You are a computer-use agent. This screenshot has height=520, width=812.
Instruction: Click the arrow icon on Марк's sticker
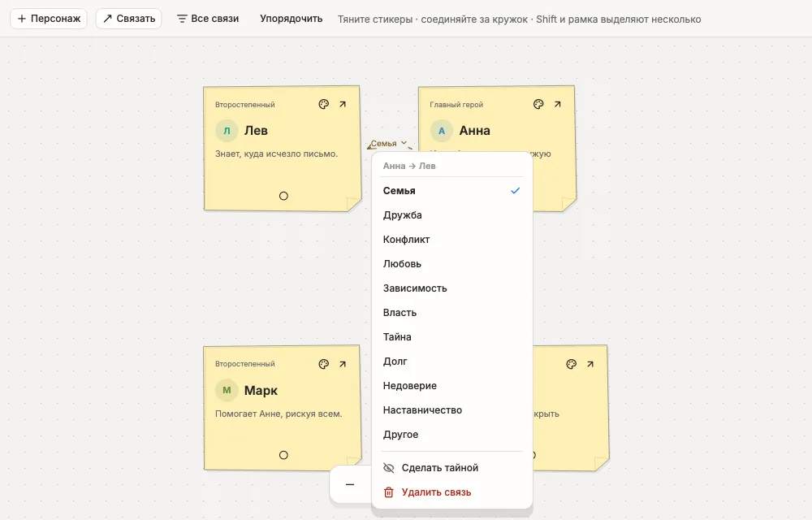(x=343, y=364)
